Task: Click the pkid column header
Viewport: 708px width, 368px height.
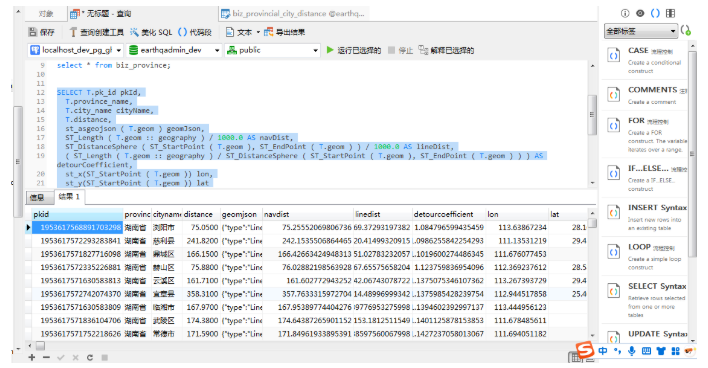Action: 77,214
